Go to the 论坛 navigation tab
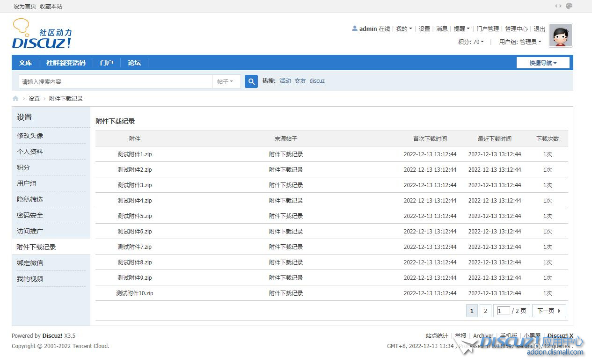Viewport: 592px width, 364px height. 134,63
